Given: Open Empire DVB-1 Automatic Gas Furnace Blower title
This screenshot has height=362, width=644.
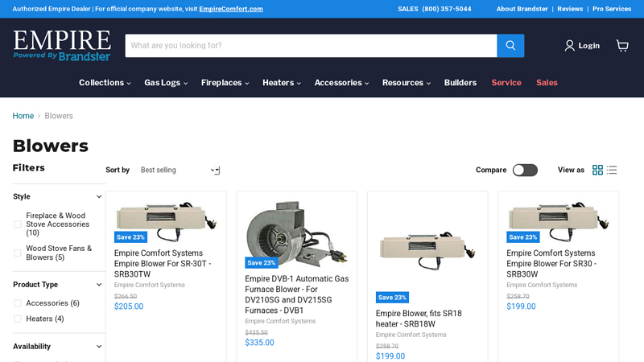Looking at the screenshot, I should coord(297,294).
